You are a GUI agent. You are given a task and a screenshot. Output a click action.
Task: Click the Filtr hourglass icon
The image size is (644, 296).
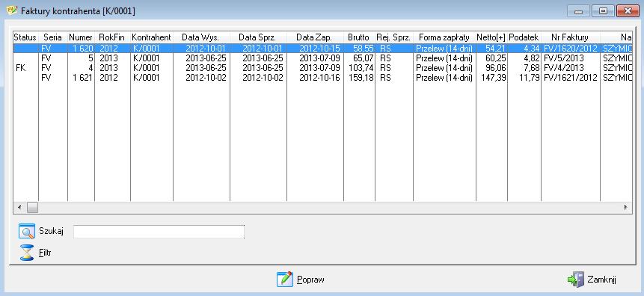(x=27, y=253)
